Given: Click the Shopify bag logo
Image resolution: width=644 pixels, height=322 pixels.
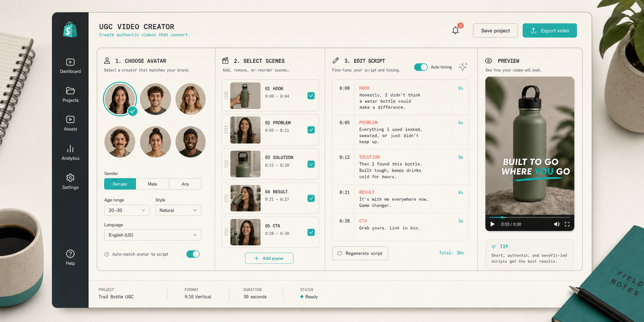Looking at the screenshot, I should click(x=70, y=30).
